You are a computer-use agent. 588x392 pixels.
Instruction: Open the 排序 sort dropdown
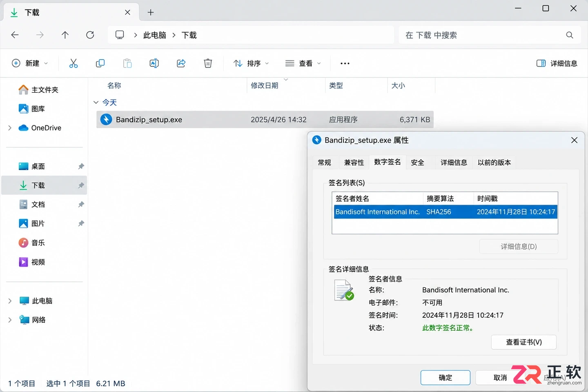(251, 63)
